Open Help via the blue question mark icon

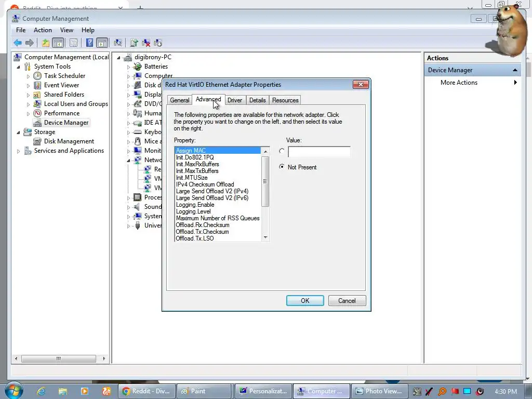coord(89,43)
